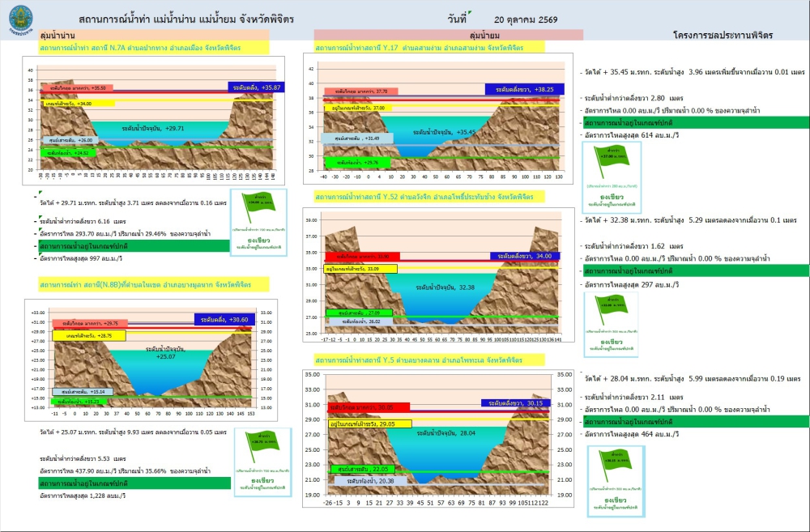Viewport: 810px width, 532px height.
Task: Click the blue 'ระดับตลิ่ง, +35.87' label
Action: point(256,87)
